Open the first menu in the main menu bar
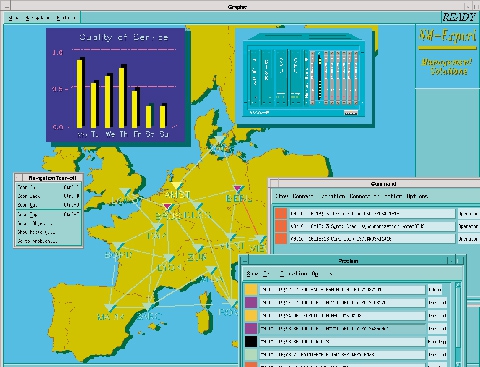Image resolution: width=480 pixels, height=367 pixels. tap(14, 18)
